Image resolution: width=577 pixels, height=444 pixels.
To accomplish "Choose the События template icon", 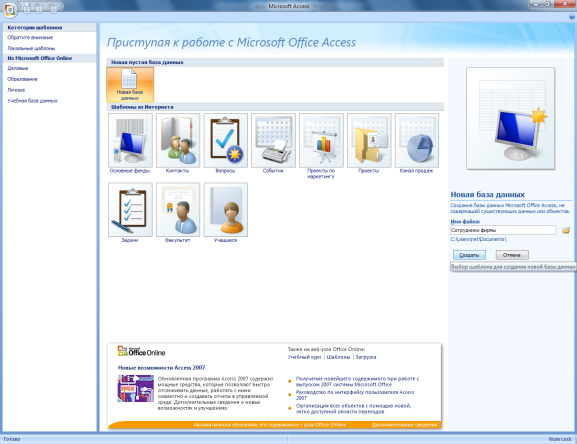I will (x=273, y=140).
